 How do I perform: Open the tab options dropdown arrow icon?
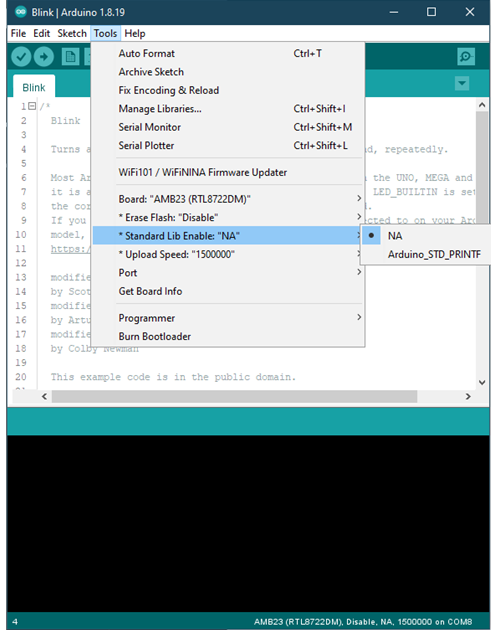click(462, 84)
